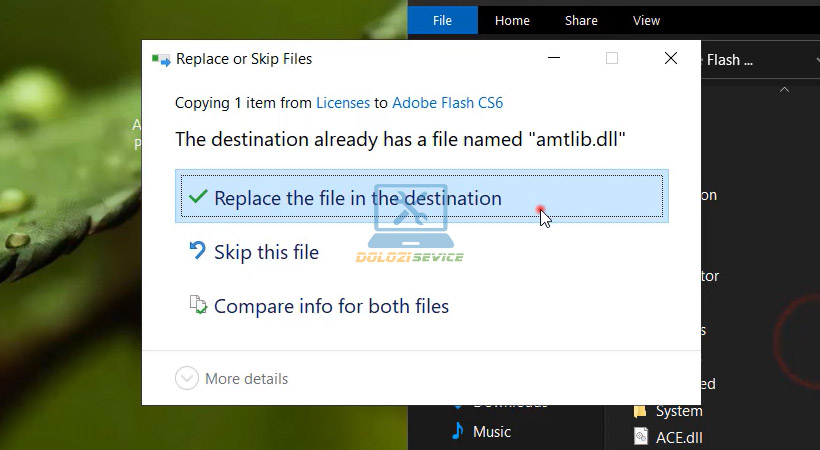
Task: Open the File tab
Action: [442, 20]
